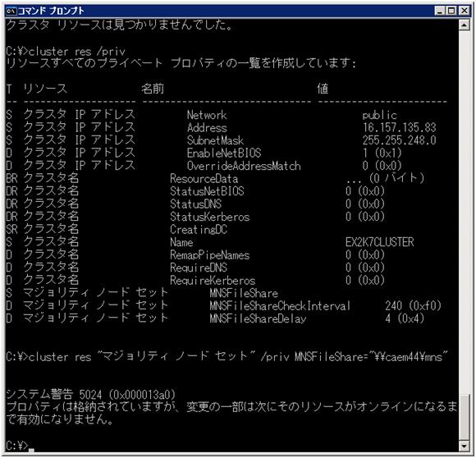Click the command prompt system menu icon
Screen dimensions: 476x458
11,11
